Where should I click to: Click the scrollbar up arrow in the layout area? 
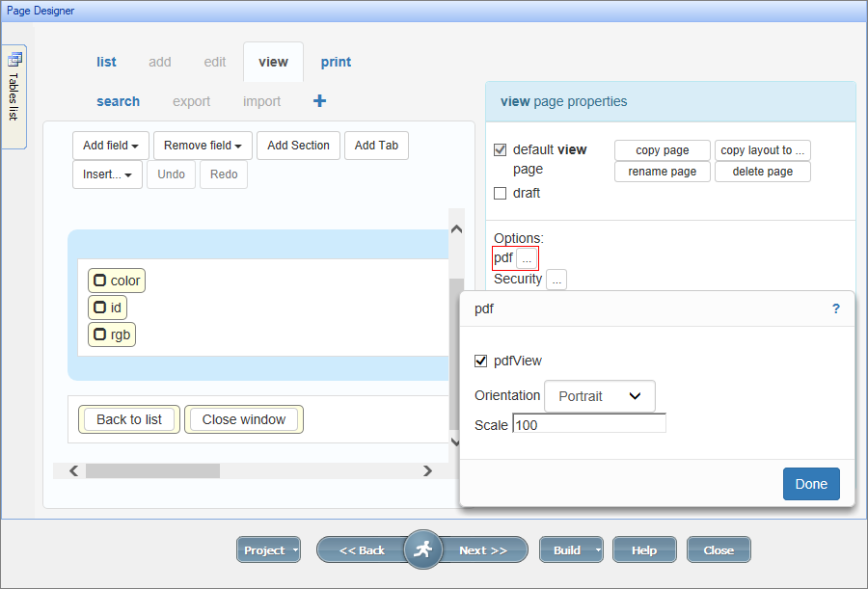click(456, 228)
